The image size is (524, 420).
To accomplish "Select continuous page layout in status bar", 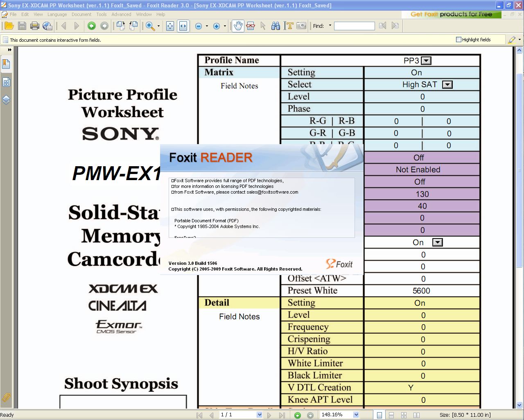I will click(391, 415).
